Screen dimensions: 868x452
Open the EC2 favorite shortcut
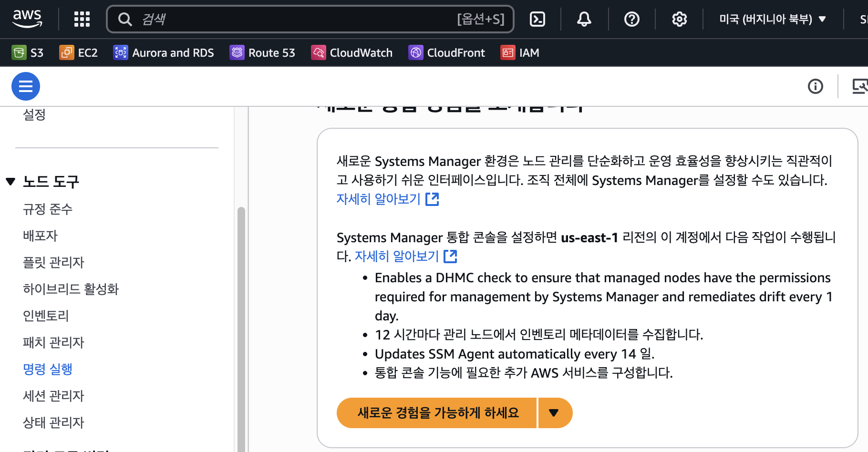(79, 52)
